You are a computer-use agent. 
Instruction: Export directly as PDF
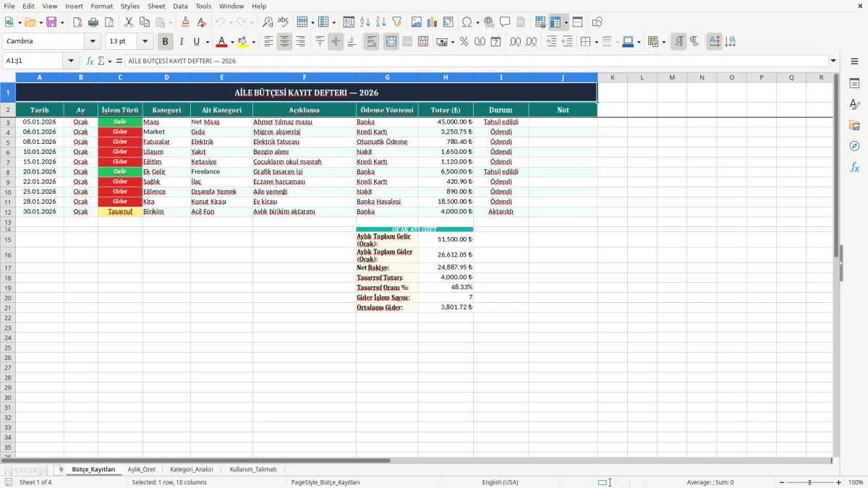[x=77, y=22]
